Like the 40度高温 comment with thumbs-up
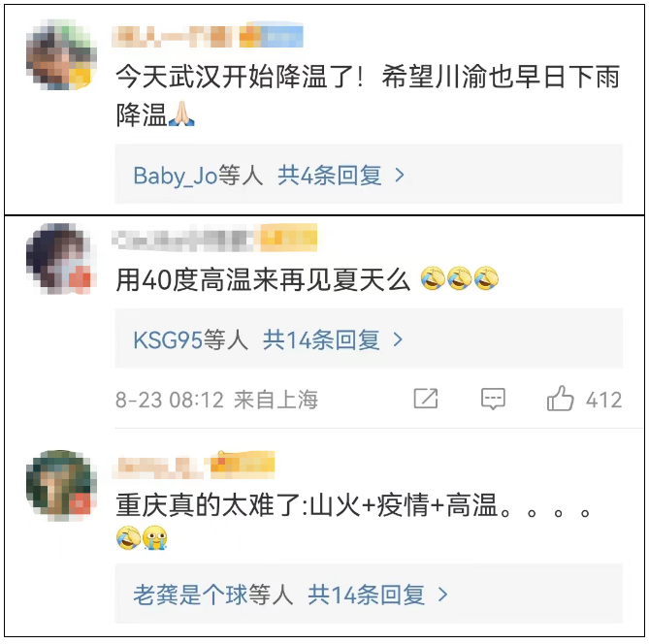649x644 pixels. click(561, 399)
